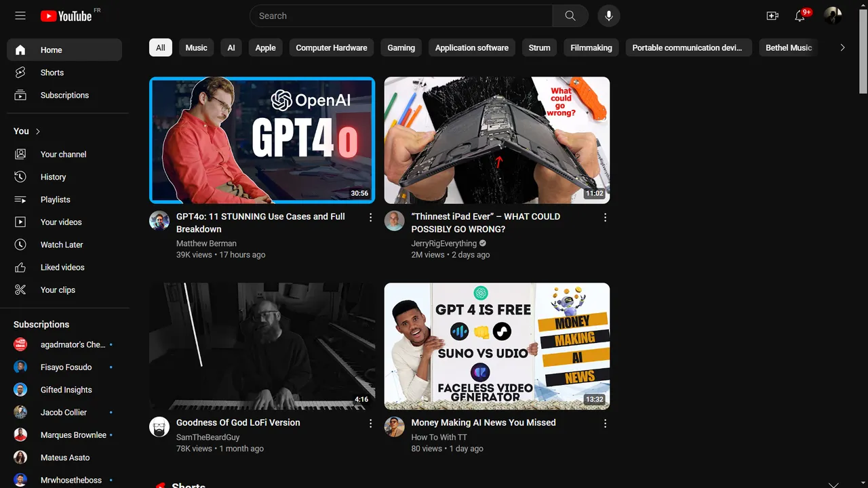Click JerryRigEverything channel avatar
This screenshot has height=488, width=868.
395,221
